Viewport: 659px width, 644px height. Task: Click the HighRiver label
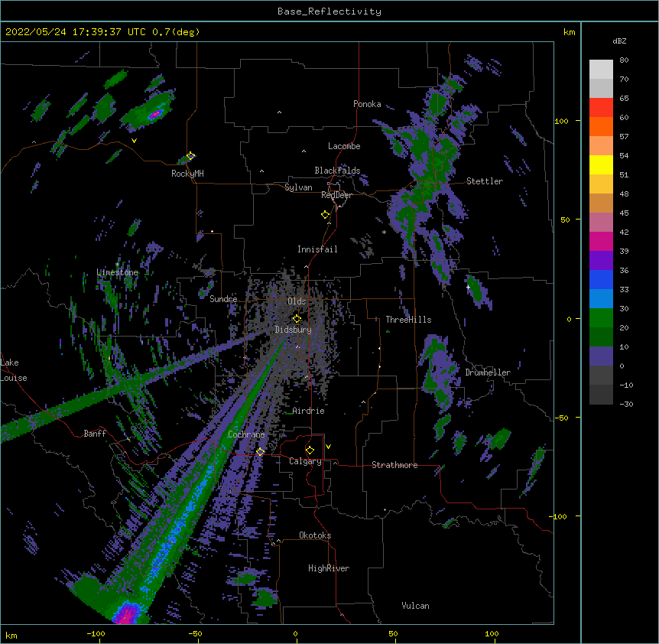[x=329, y=568]
